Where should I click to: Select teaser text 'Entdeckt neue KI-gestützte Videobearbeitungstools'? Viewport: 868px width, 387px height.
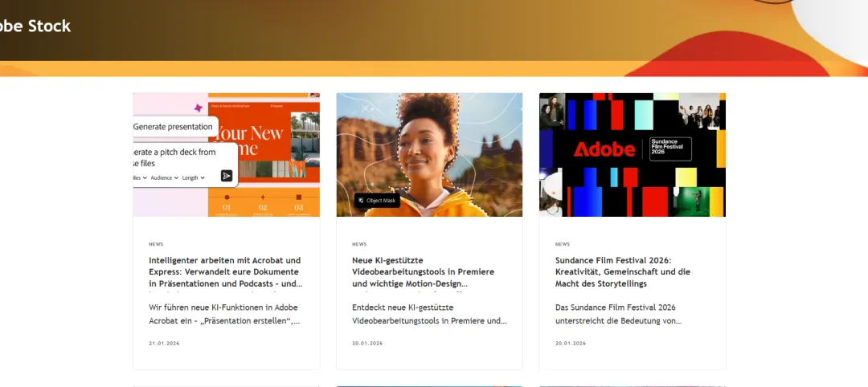(x=429, y=314)
